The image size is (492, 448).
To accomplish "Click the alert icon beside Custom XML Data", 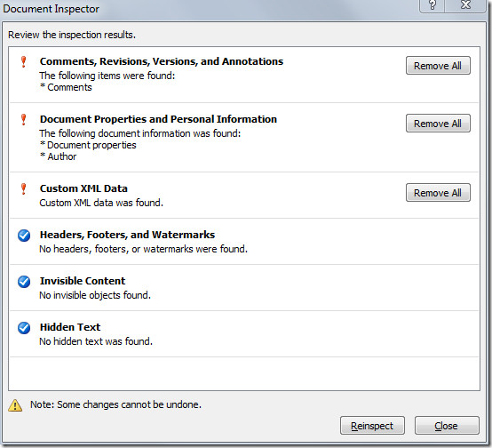I will click(23, 188).
